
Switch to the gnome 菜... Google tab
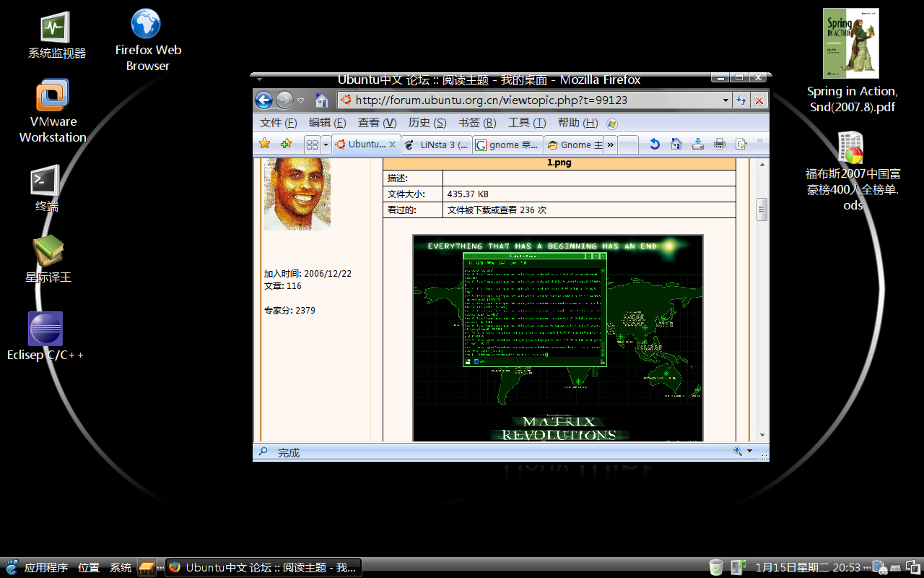click(x=507, y=144)
